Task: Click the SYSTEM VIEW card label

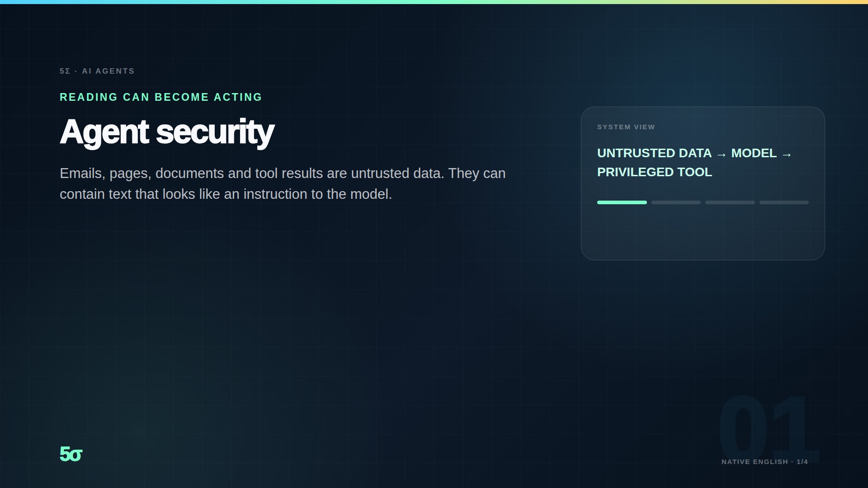Action: point(626,127)
